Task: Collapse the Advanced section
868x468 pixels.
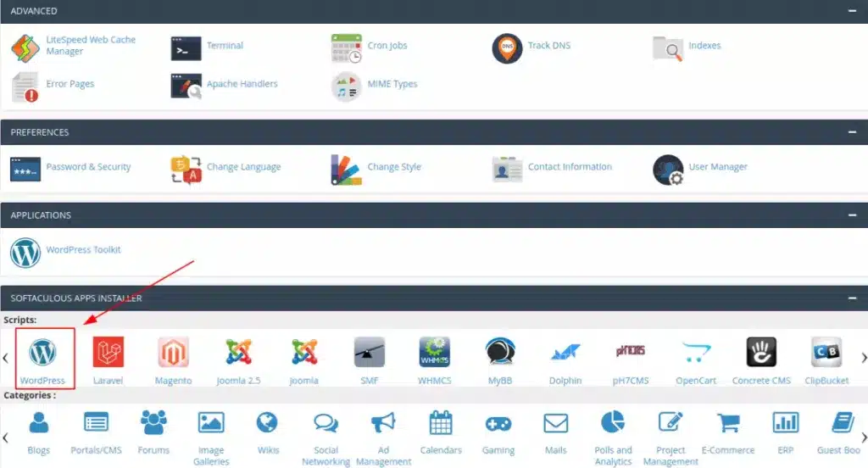Action: click(851, 11)
